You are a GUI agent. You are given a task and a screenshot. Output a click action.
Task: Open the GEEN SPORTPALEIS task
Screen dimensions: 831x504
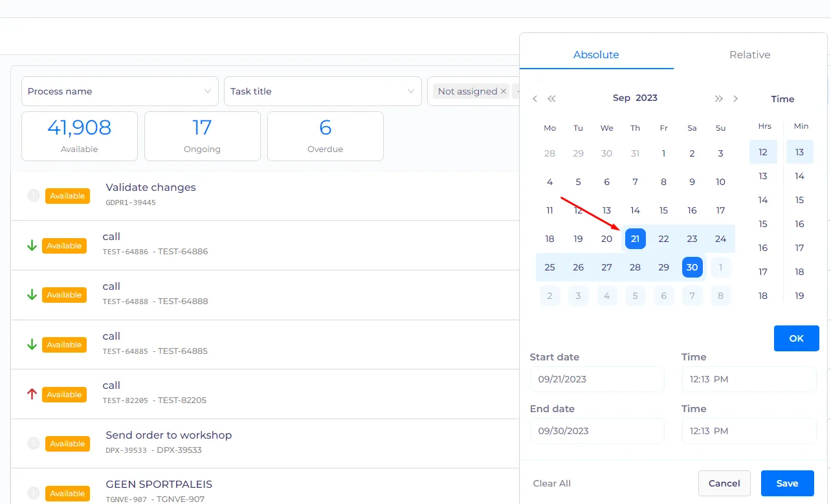pyautogui.click(x=159, y=485)
